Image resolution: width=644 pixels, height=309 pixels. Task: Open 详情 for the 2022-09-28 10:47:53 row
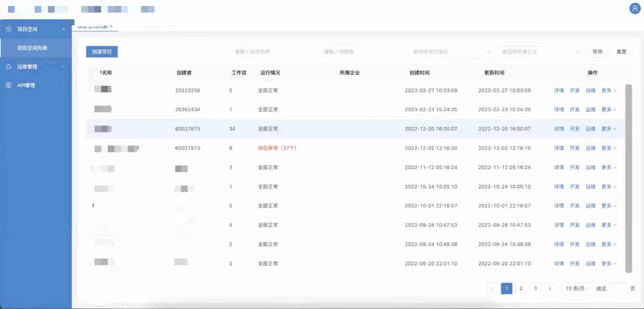(559, 225)
